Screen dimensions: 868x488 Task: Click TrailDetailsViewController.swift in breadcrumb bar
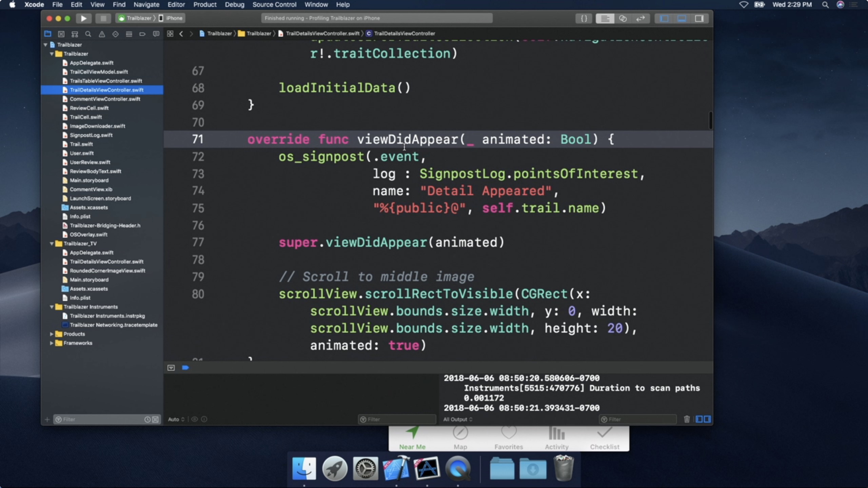(322, 33)
